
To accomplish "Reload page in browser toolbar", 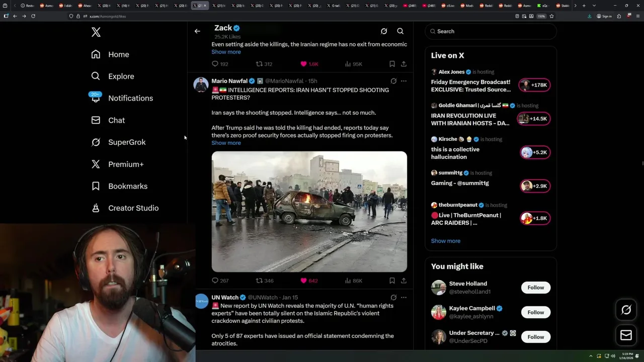I will coord(33,16).
